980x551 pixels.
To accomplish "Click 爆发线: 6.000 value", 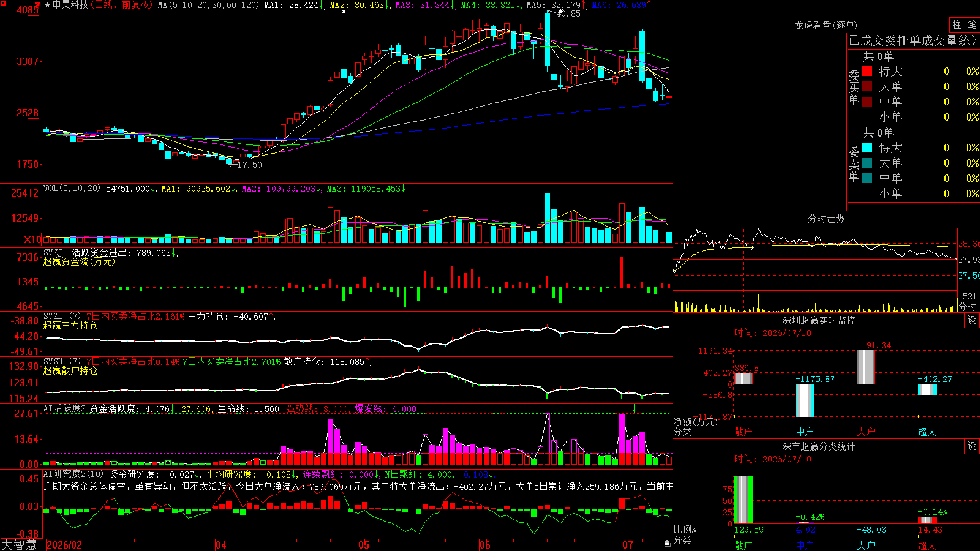I will coord(386,408).
